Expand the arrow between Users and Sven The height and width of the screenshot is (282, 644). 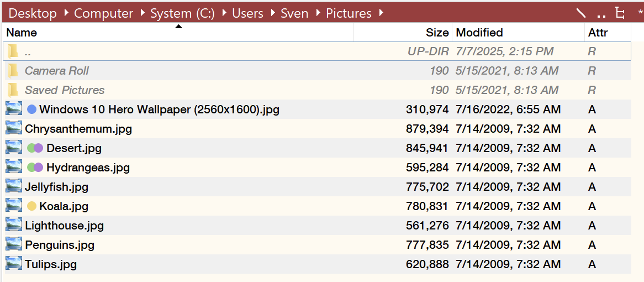point(273,13)
